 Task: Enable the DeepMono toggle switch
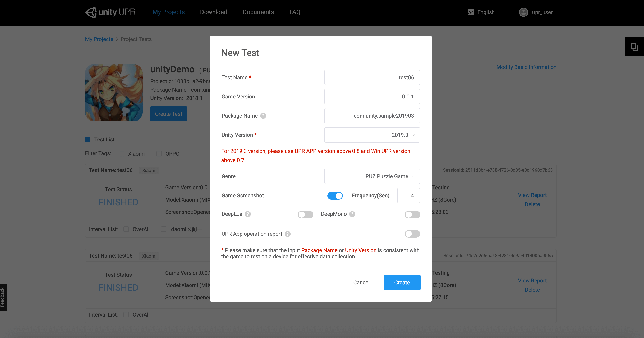[412, 214]
